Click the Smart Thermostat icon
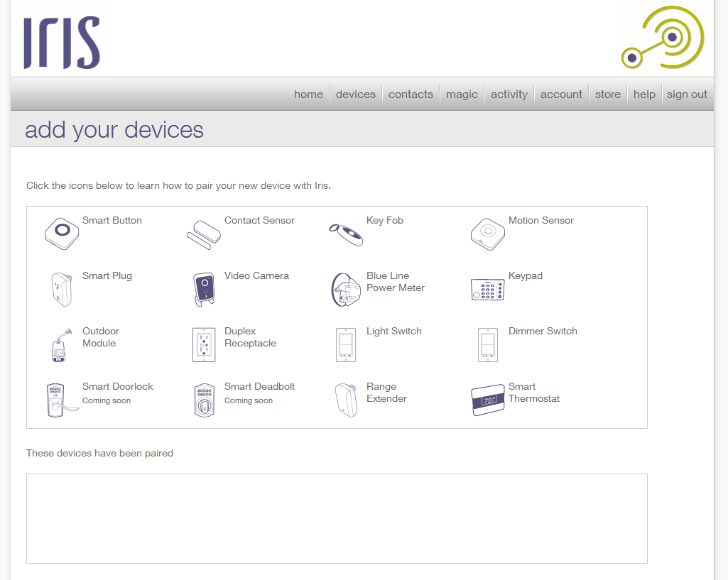Screen dimensions: 728x580 (x=487, y=400)
